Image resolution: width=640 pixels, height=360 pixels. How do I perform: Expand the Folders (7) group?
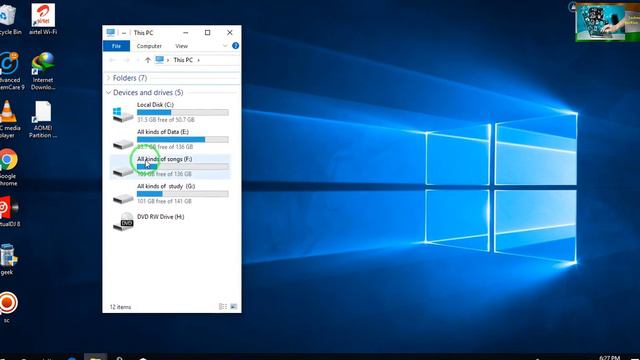coord(109,78)
